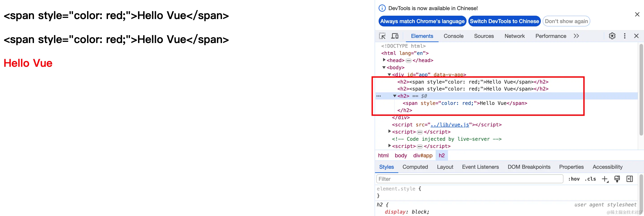Select the closing </div> tag line

(x=401, y=117)
